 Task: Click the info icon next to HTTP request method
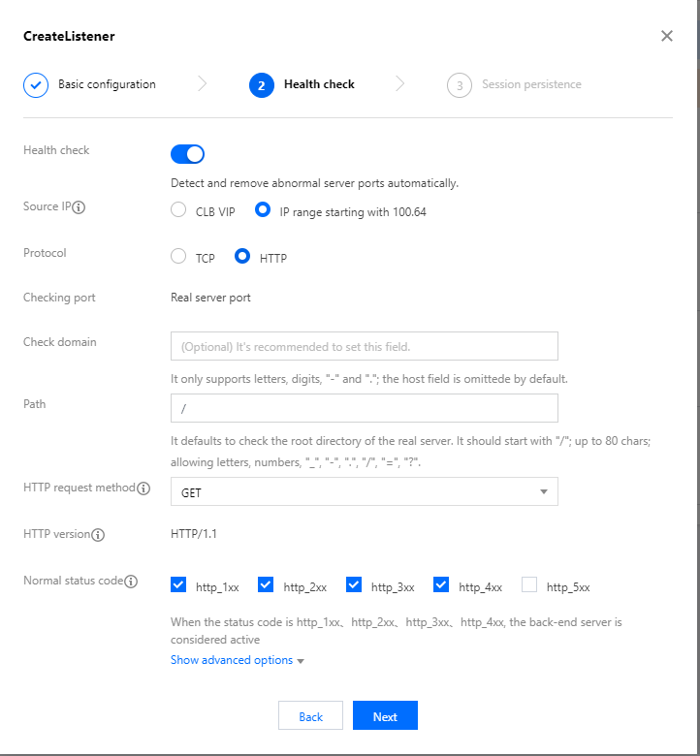click(143, 488)
